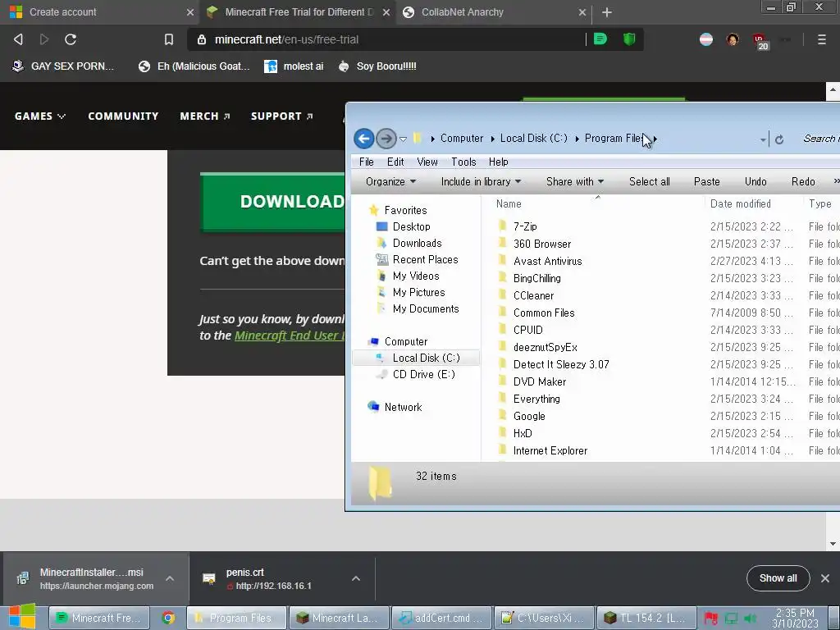Click COMMUNITY in Minecraft navigation
This screenshot has width=840, height=630.
point(123,116)
